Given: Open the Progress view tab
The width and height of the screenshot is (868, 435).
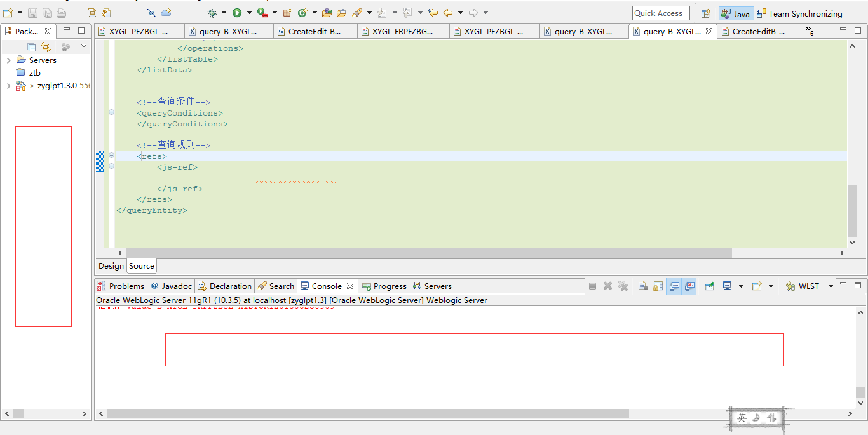Looking at the screenshot, I should pos(384,286).
